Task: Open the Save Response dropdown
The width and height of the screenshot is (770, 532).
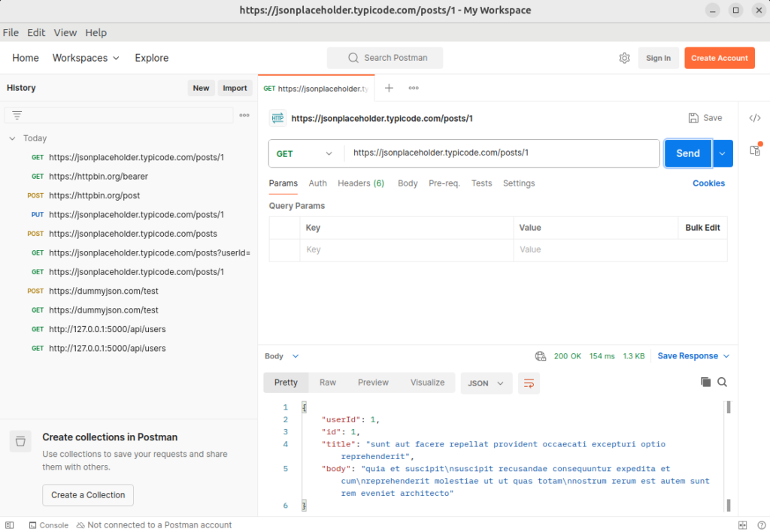Action: point(693,356)
